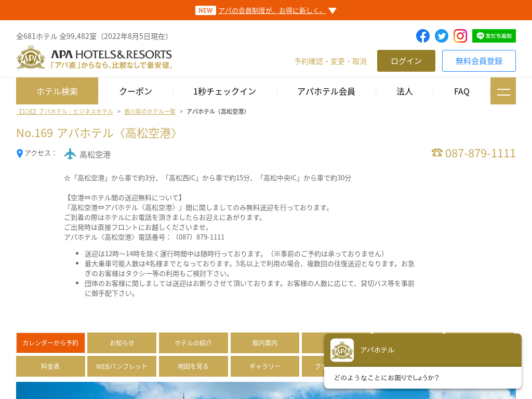The image size is (532, 399).
Task: Click the No.169 アパホテル〈高松空港〉 heading
Action: (97, 133)
